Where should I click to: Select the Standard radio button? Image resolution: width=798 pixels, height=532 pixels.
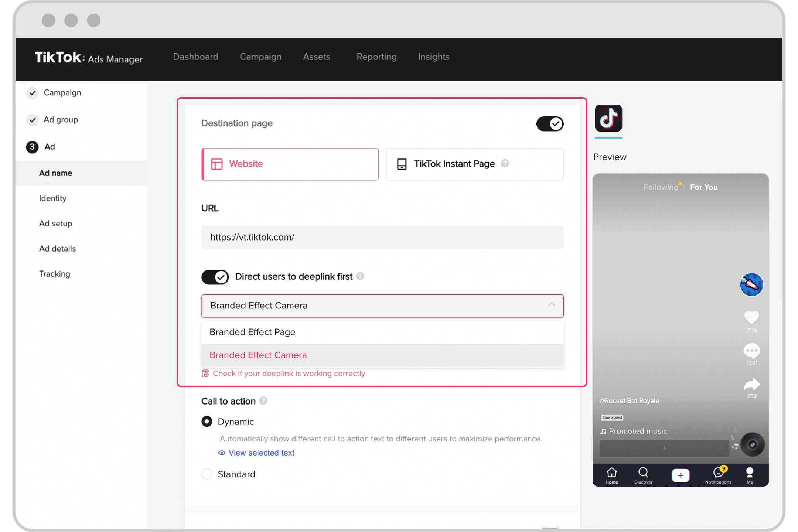coord(207,474)
